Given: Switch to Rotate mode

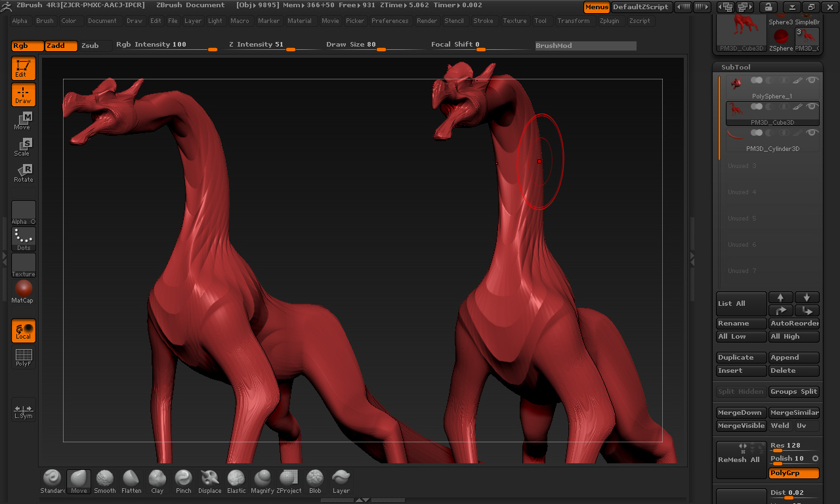Looking at the screenshot, I should [23, 173].
